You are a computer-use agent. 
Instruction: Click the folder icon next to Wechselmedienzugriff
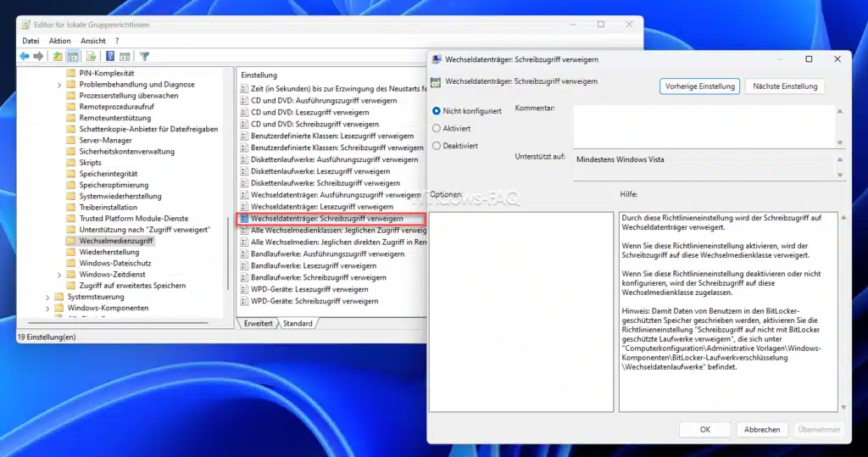tap(71, 241)
